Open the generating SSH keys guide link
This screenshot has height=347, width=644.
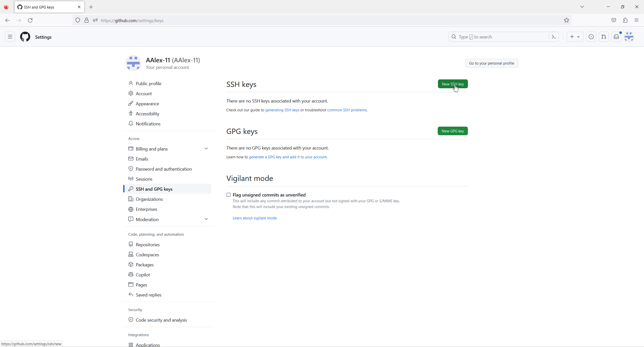[x=282, y=110]
